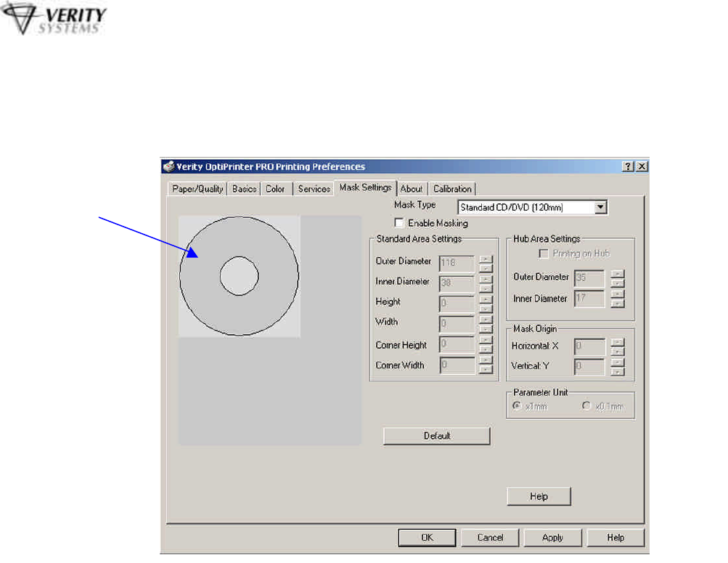Select the x1mm parameter unit radio button
Viewport: 728px width, 563px height.
(516, 406)
